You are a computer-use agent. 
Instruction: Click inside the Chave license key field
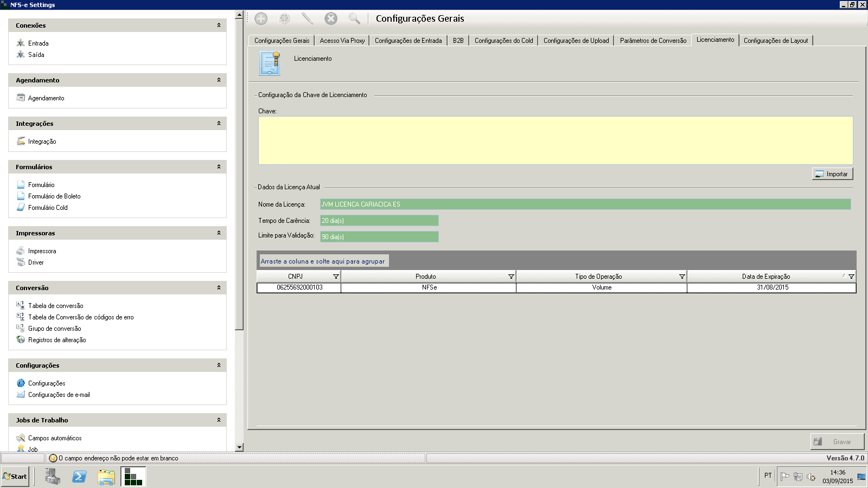coord(555,140)
